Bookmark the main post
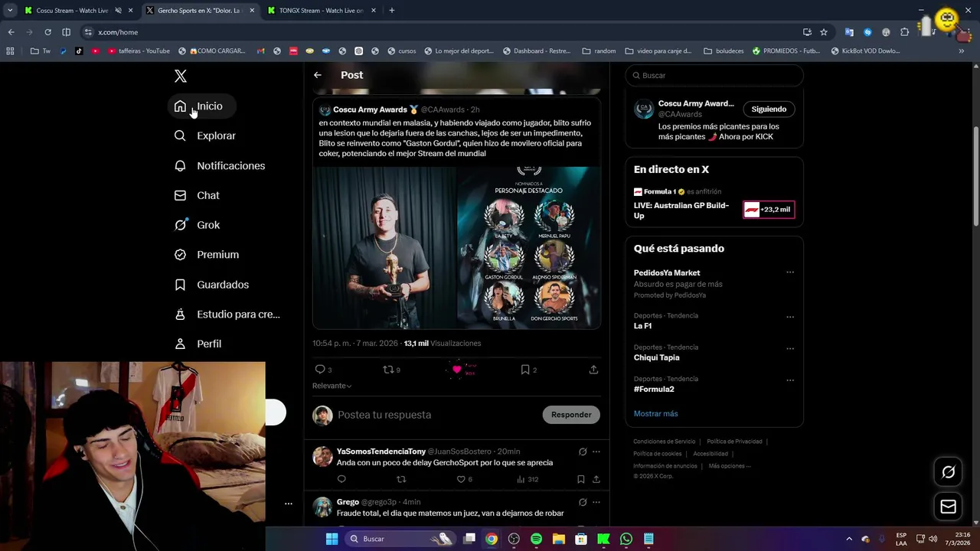The width and height of the screenshot is (980, 551). [x=525, y=370]
